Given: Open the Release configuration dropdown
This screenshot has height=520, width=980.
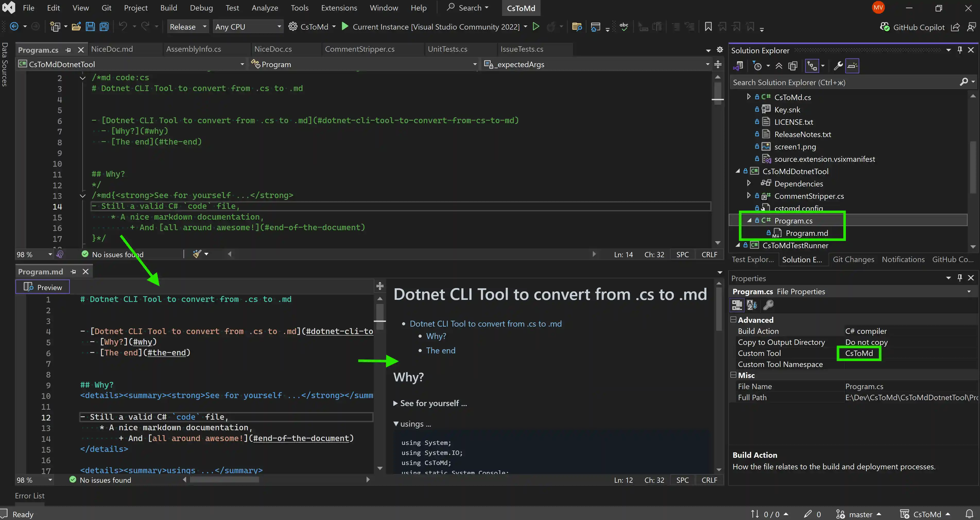Looking at the screenshot, I should pos(188,26).
